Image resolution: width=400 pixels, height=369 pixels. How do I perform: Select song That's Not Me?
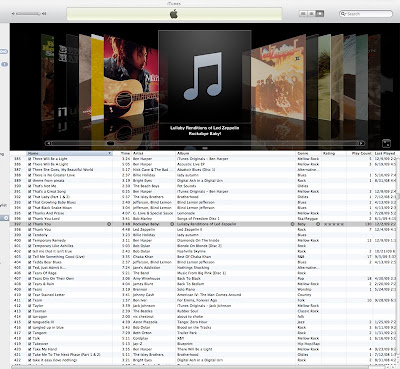tap(44, 186)
